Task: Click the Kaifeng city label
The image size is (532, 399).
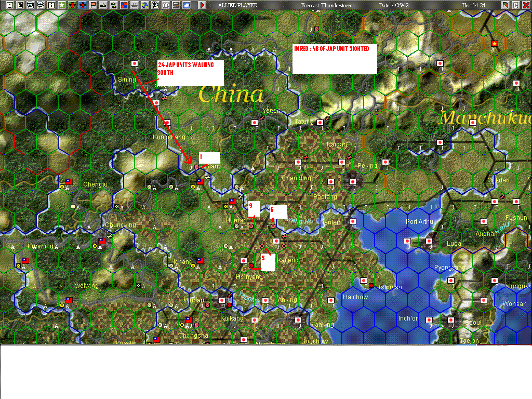Action: 288,260
